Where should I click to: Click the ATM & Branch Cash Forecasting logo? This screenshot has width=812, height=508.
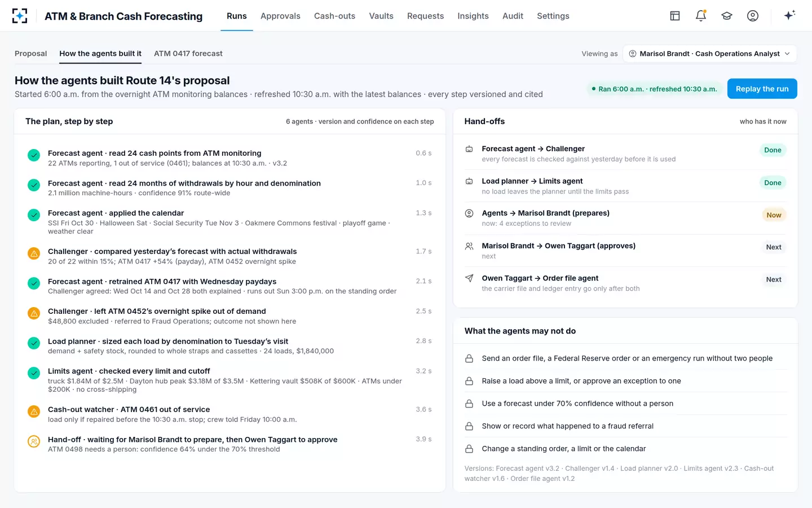[x=20, y=16]
